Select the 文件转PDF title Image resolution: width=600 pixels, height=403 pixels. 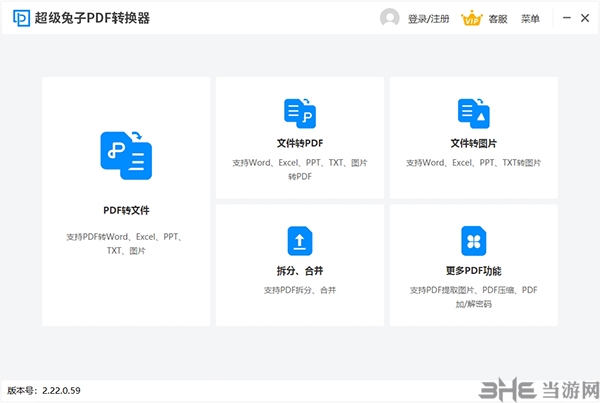point(300,143)
